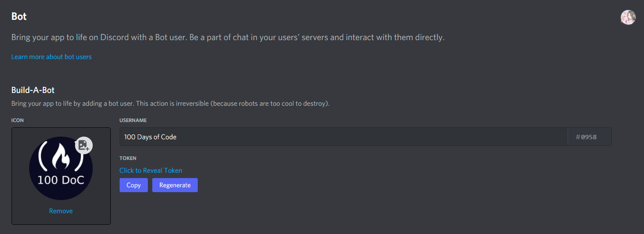Click the "Build-A-Bot" section heading

pos(33,90)
